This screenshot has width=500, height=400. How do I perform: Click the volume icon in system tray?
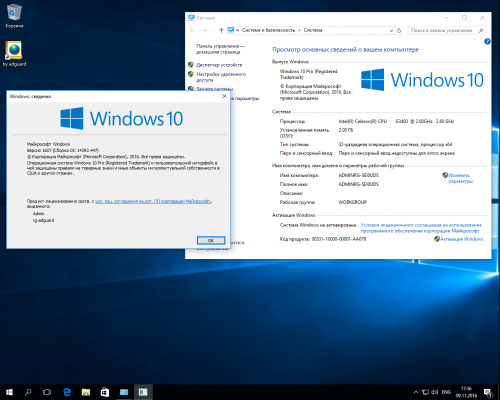pyautogui.click(x=435, y=392)
